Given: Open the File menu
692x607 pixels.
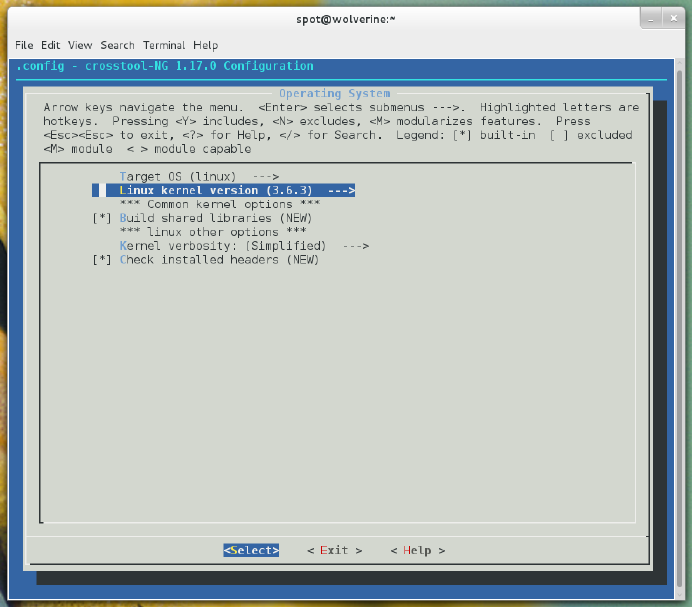Looking at the screenshot, I should pos(24,45).
